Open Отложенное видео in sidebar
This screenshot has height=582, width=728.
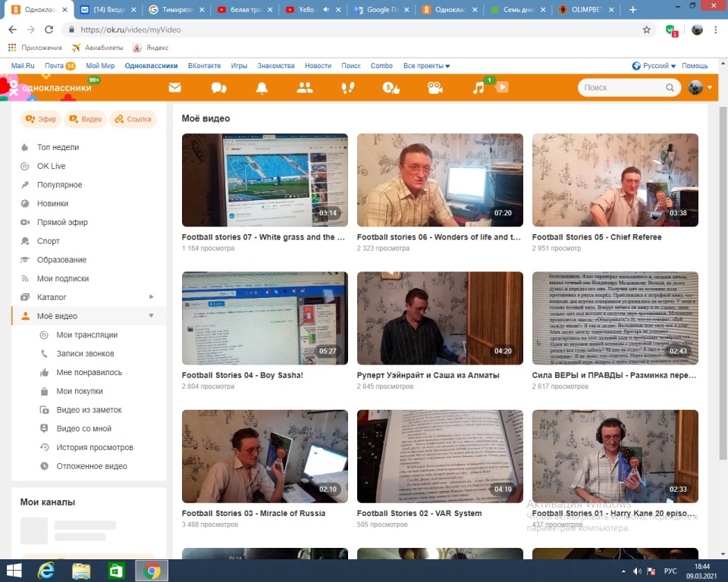[x=92, y=466]
